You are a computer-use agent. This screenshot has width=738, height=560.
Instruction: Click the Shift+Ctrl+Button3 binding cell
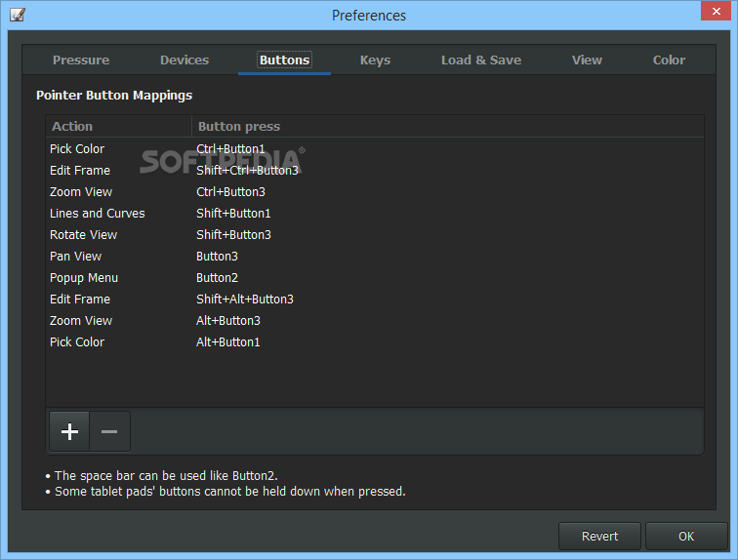pos(247,170)
